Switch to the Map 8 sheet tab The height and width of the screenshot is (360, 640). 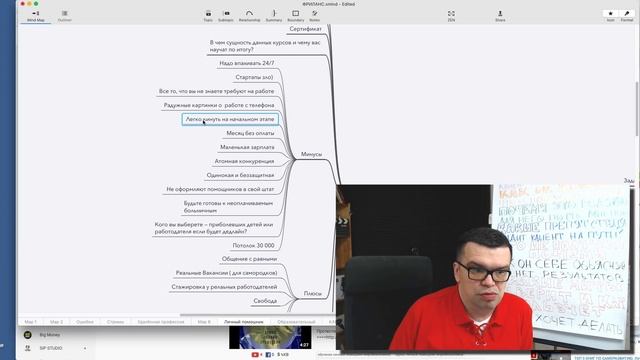[x=204, y=322]
